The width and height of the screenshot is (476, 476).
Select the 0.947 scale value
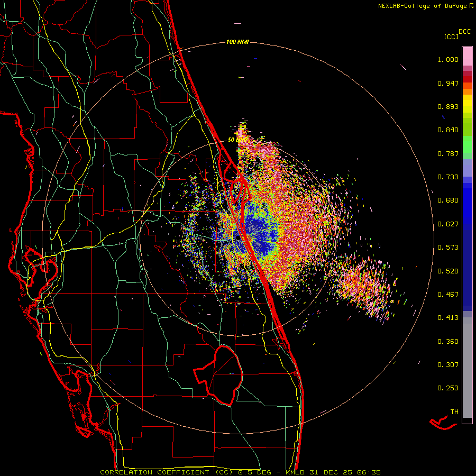448,83
